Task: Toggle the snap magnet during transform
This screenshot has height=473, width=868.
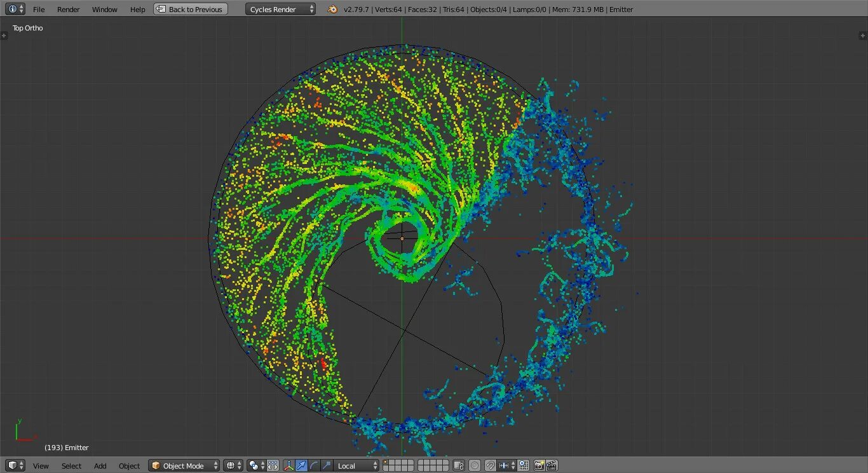Action: (x=490, y=465)
